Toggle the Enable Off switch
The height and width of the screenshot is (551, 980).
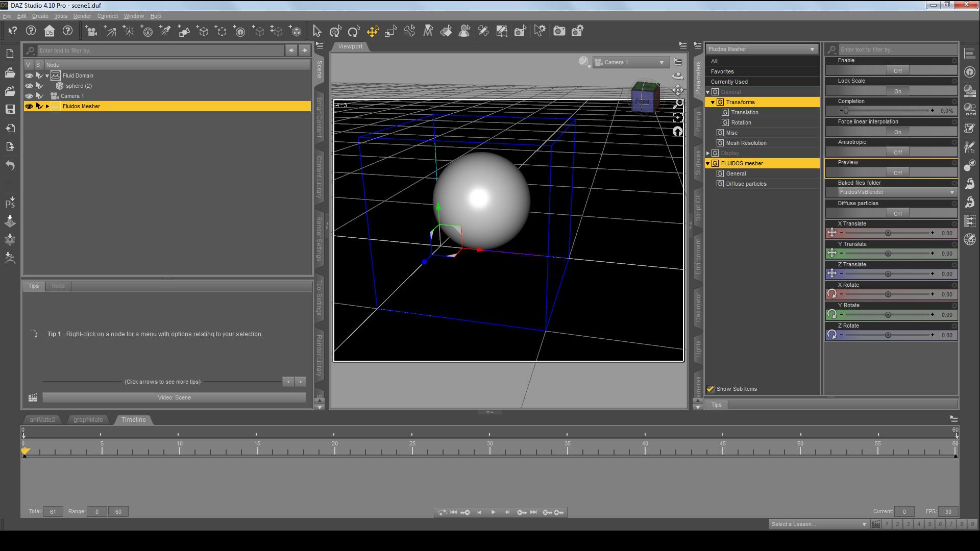(897, 71)
